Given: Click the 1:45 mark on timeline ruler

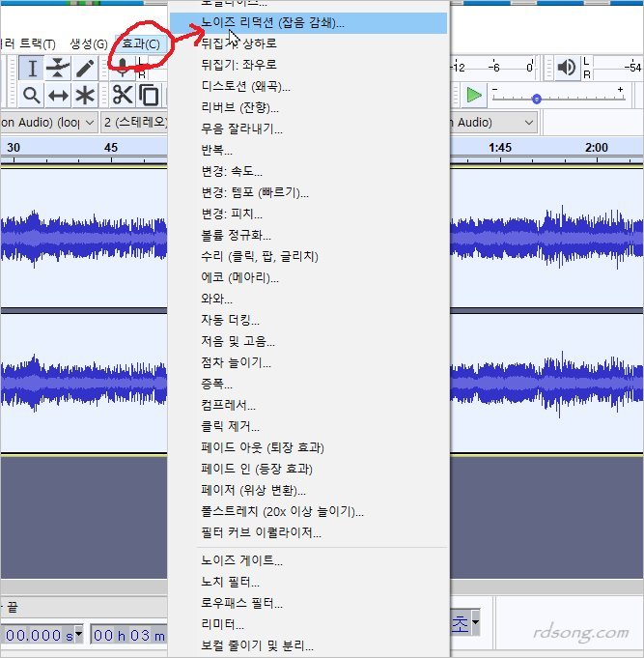Looking at the screenshot, I should pyautogui.click(x=500, y=147).
